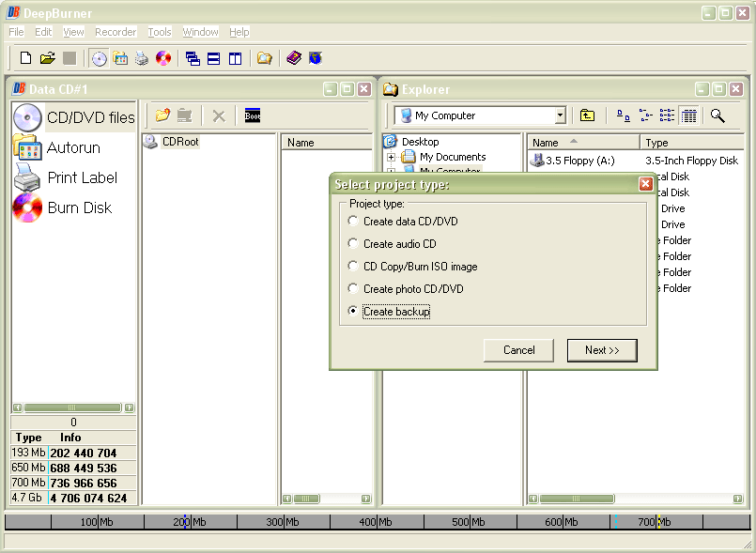Open the Window menu
This screenshot has width=756, height=553.
tap(201, 32)
